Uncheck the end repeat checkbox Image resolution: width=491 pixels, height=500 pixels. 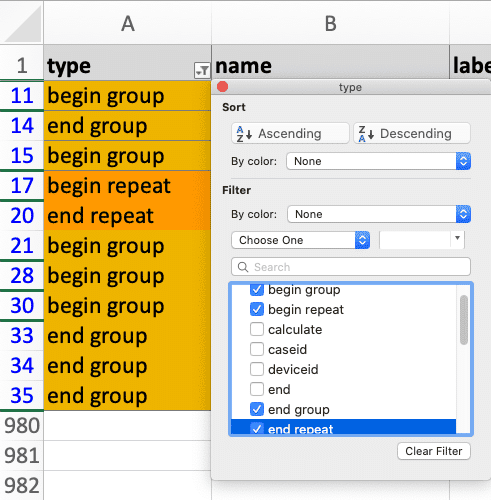(x=257, y=428)
